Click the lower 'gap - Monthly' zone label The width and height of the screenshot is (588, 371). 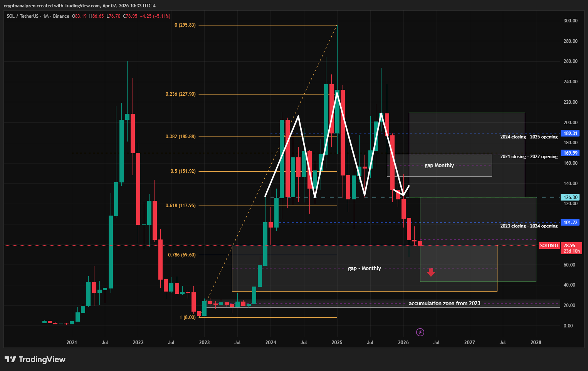(364, 268)
